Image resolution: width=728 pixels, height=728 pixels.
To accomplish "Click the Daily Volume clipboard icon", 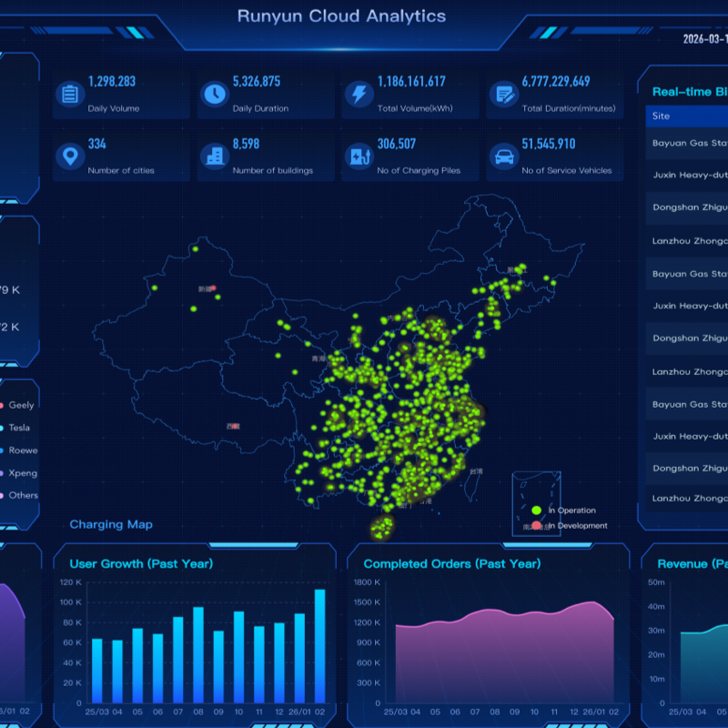I will click(71, 92).
